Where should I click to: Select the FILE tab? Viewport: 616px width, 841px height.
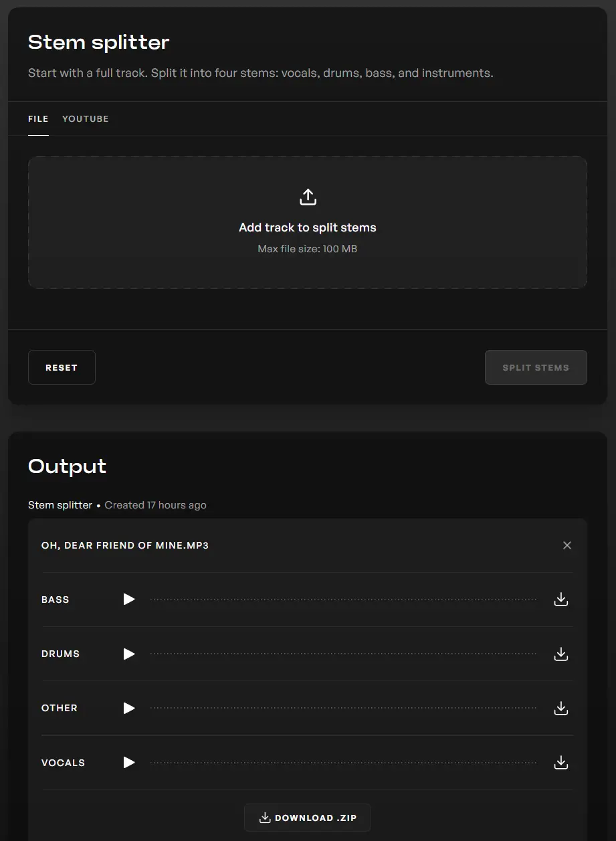[x=38, y=119]
